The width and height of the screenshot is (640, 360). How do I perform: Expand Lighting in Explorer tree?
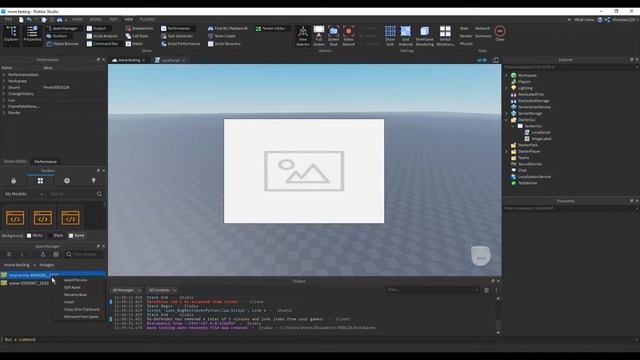(x=507, y=88)
